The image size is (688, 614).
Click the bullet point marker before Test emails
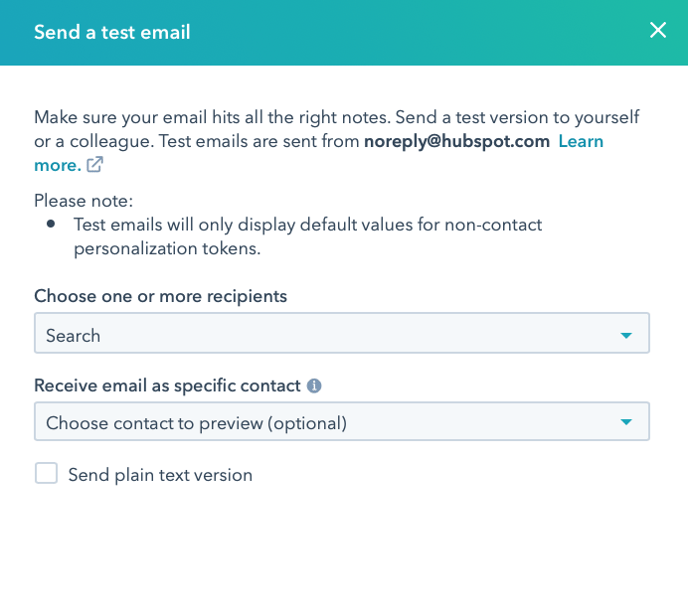tap(51, 224)
